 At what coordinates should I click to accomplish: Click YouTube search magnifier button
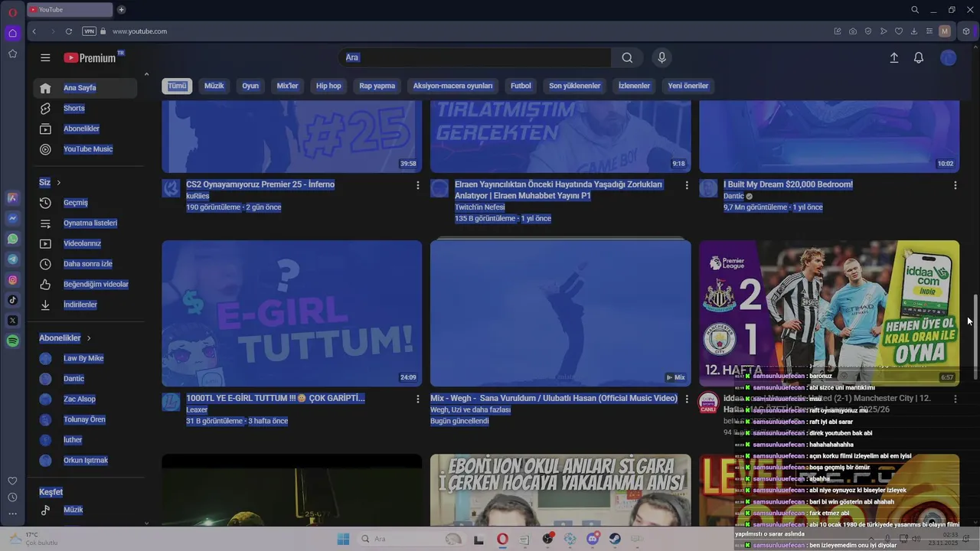click(x=627, y=57)
